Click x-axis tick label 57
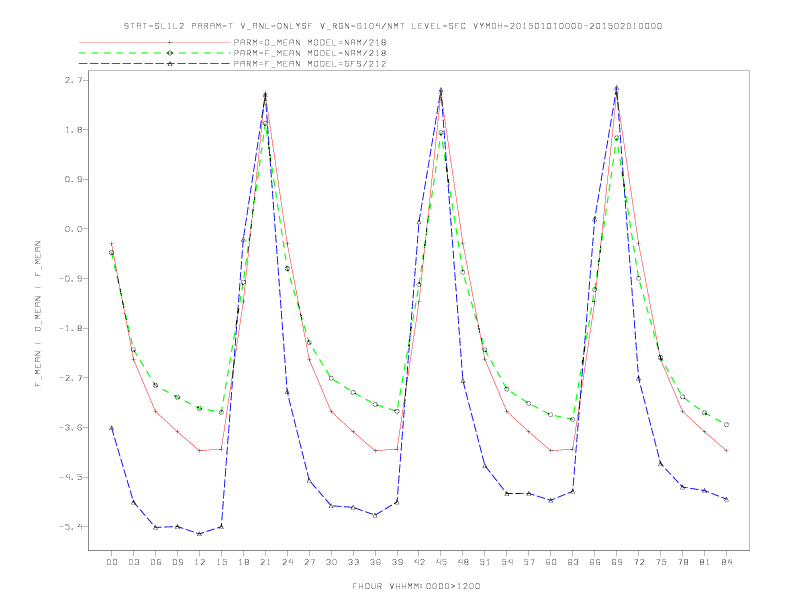 click(x=529, y=562)
